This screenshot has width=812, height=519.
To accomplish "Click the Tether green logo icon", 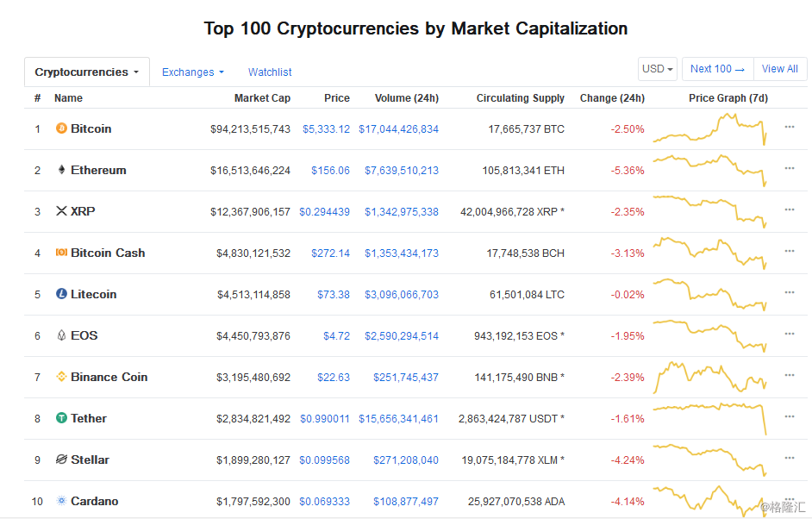I will 61,418.
